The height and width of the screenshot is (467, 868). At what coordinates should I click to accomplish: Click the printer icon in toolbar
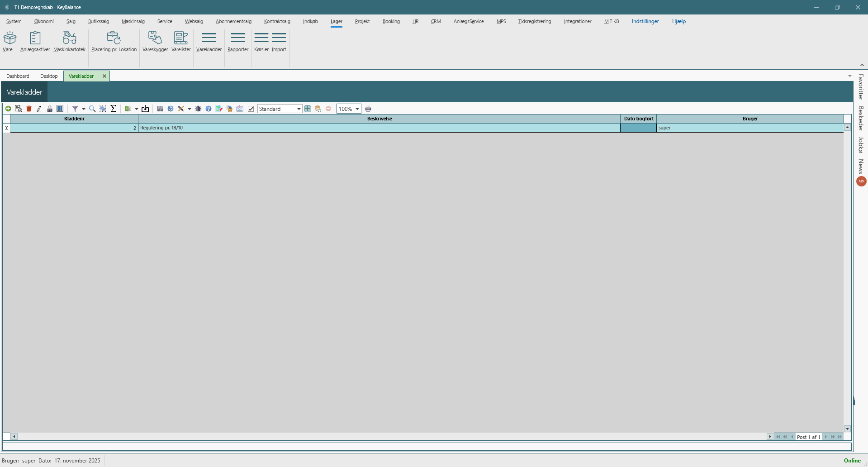click(368, 109)
